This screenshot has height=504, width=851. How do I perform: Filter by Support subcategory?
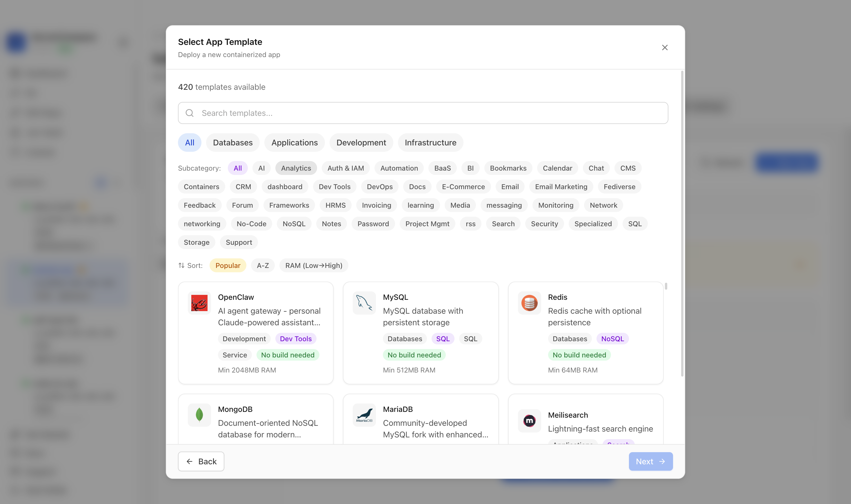pos(239,242)
